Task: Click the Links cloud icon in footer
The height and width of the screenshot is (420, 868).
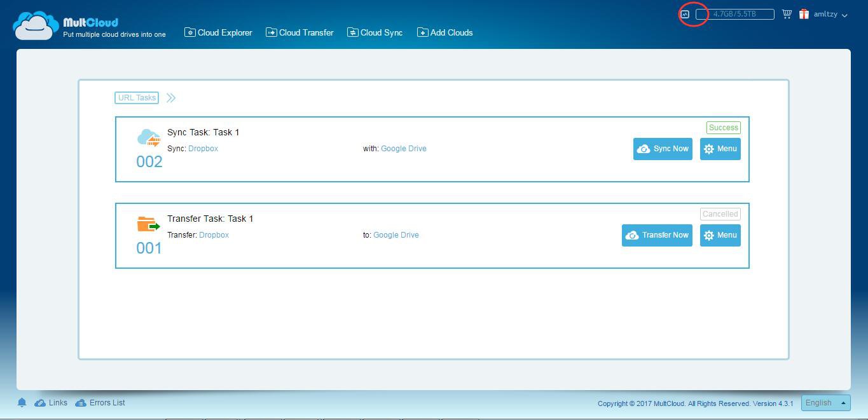Action: pos(40,403)
